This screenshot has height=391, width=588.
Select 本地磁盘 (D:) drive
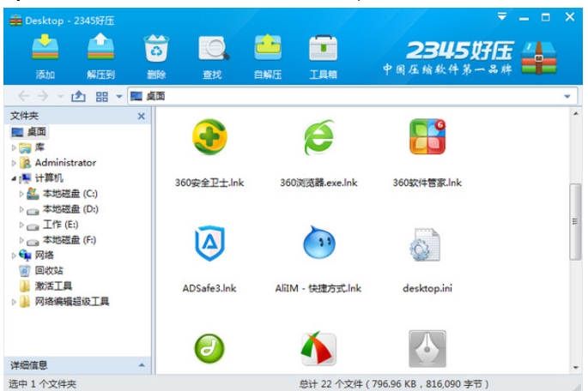tap(63, 209)
